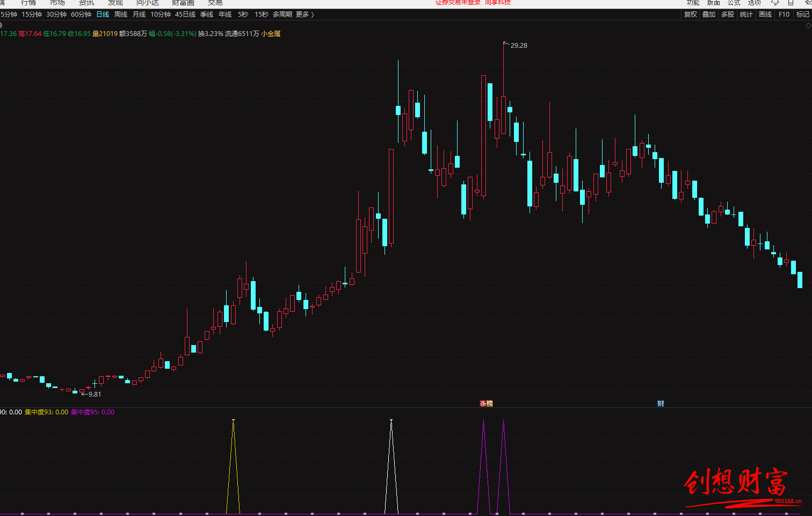Click the diamond icon below 标记
The image size is (812, 516).
(x=809, y=25)
